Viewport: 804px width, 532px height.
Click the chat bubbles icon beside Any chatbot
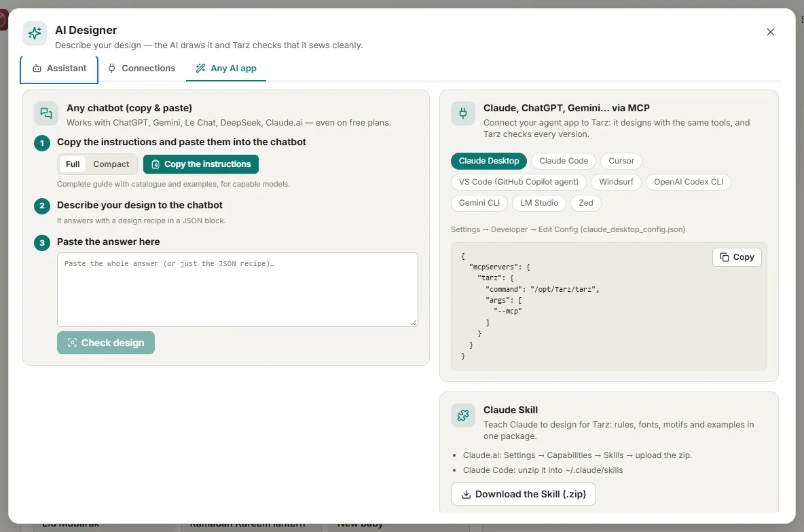click(46, 113)
